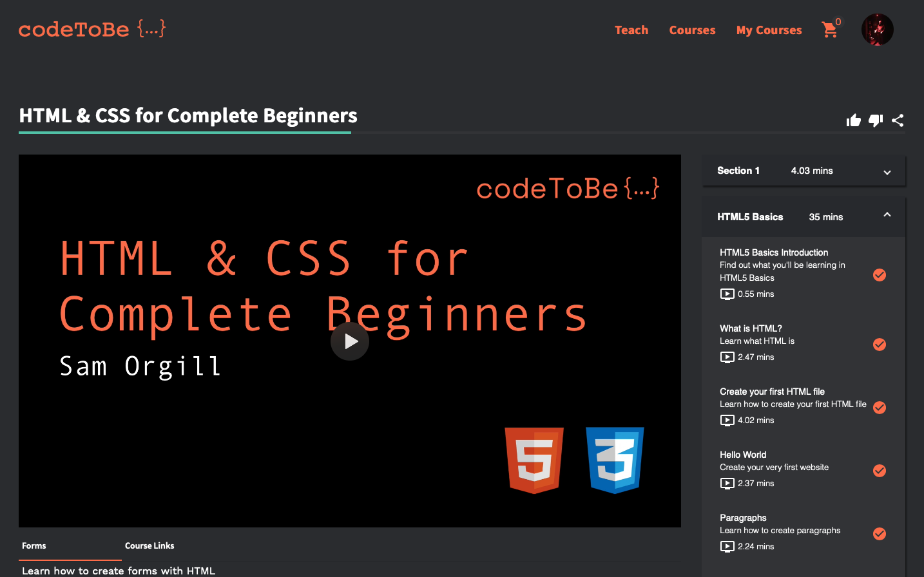Open the share options
Image resolution: width=924 pixels, height=577 pixels.
coord(898,120)
